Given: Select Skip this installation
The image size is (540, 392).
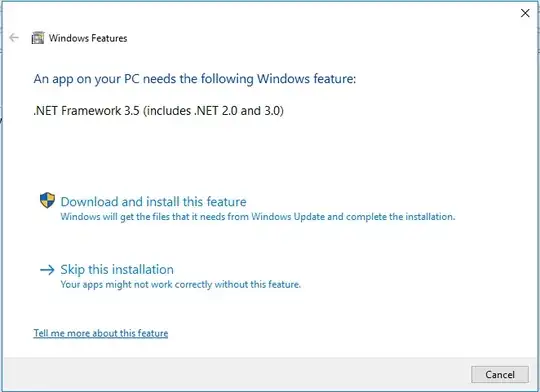Looking at the screenshot, I should (x=117, y=269).
